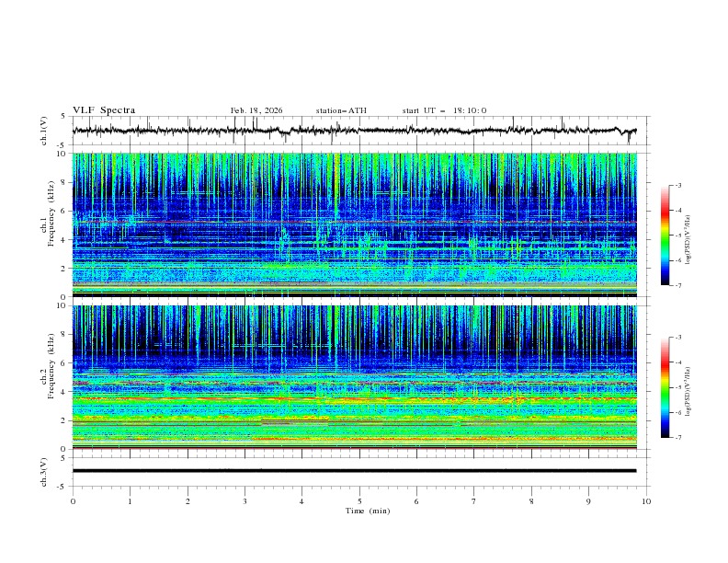The image size is (728, 563).
Task: Click the ch.2 colorbar "log(PSD)(V²/Hz)" label
Action: click(x=688, y=391)
